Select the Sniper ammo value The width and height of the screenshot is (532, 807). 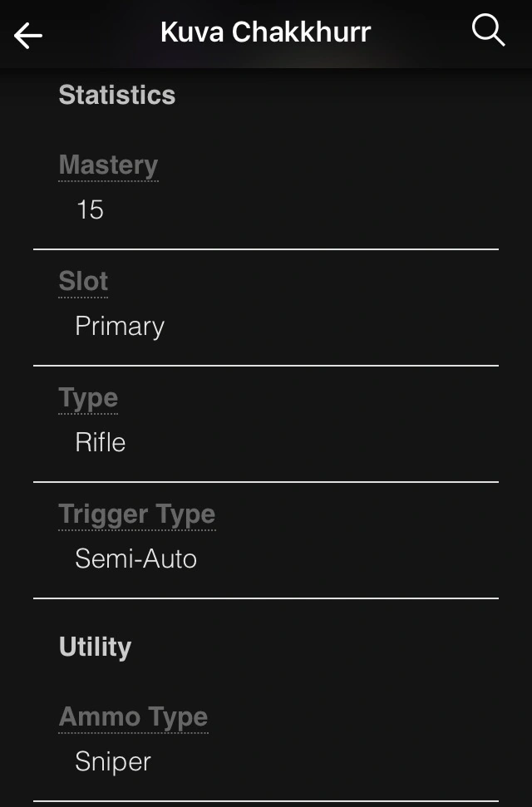tap(113, 760)
